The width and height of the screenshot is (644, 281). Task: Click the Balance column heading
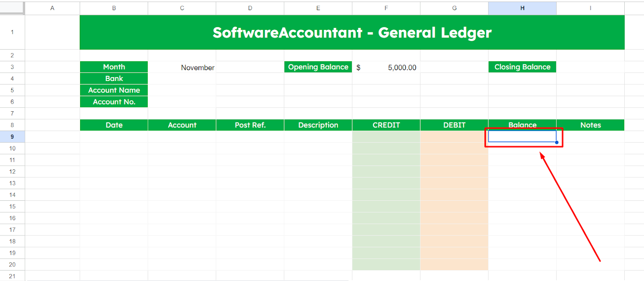522,125
